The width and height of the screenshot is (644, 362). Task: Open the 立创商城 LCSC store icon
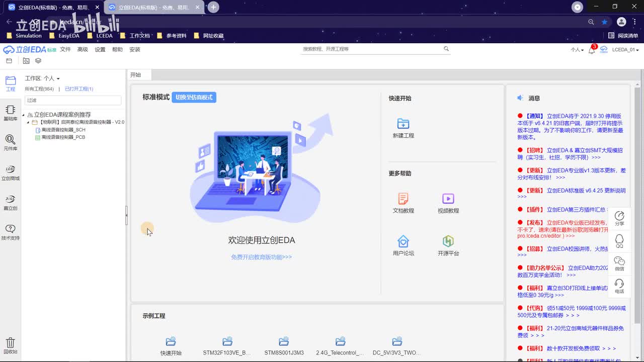click(x=10, y=172)
